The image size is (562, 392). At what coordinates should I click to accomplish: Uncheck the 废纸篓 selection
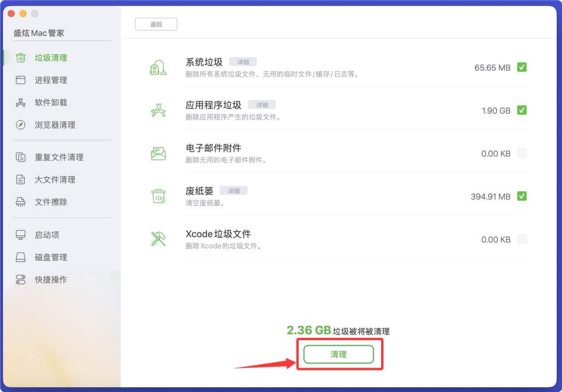coord(522,196)
